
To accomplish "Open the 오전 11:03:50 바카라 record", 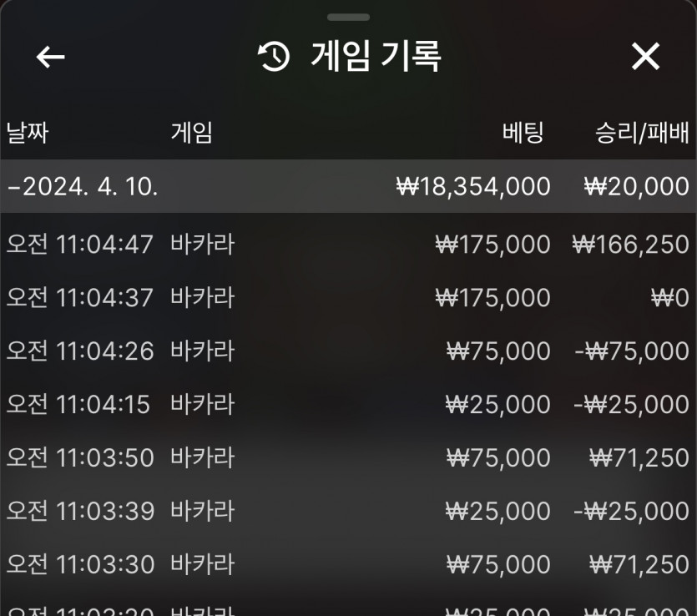I will (x=349, y=457).
